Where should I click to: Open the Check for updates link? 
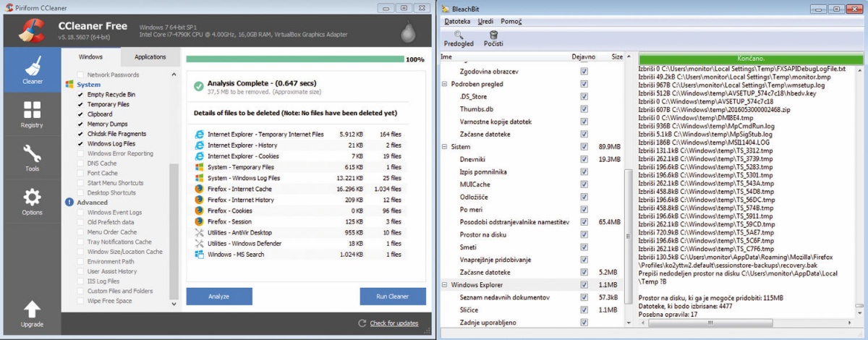click(x=394, y=323)
